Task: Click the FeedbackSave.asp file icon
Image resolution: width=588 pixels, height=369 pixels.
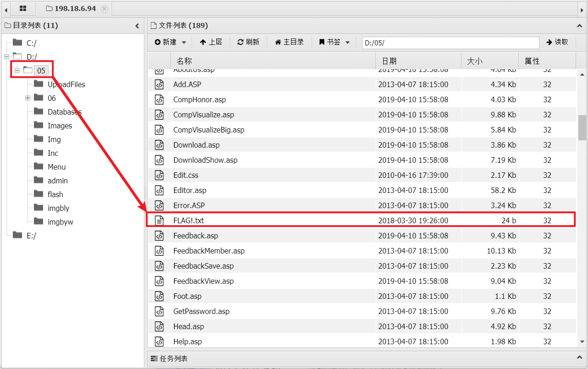Action: click(x=159, y=266)
